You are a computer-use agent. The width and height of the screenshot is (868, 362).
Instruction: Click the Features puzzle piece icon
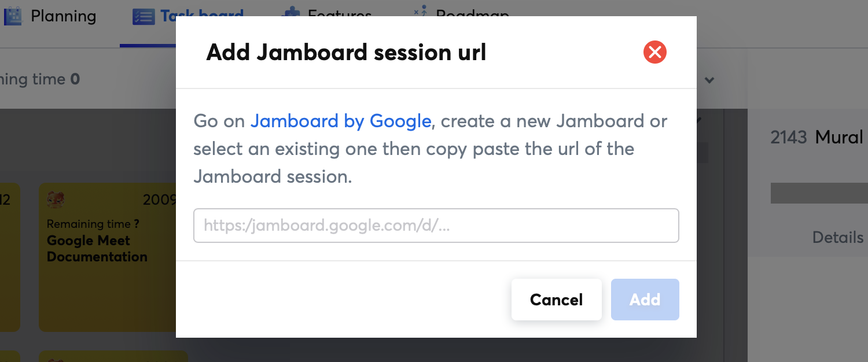[x=290, y=13]
